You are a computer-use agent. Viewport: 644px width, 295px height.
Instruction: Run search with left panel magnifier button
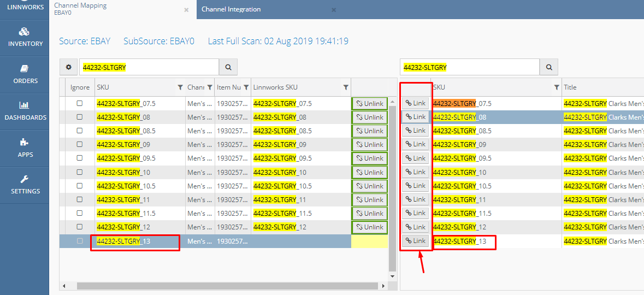coord(228,67)
